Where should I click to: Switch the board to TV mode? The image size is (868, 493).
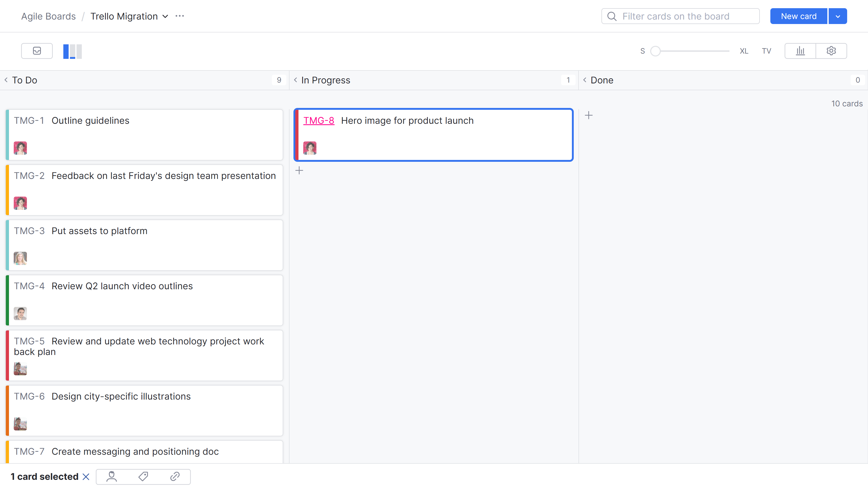point(766,51)
